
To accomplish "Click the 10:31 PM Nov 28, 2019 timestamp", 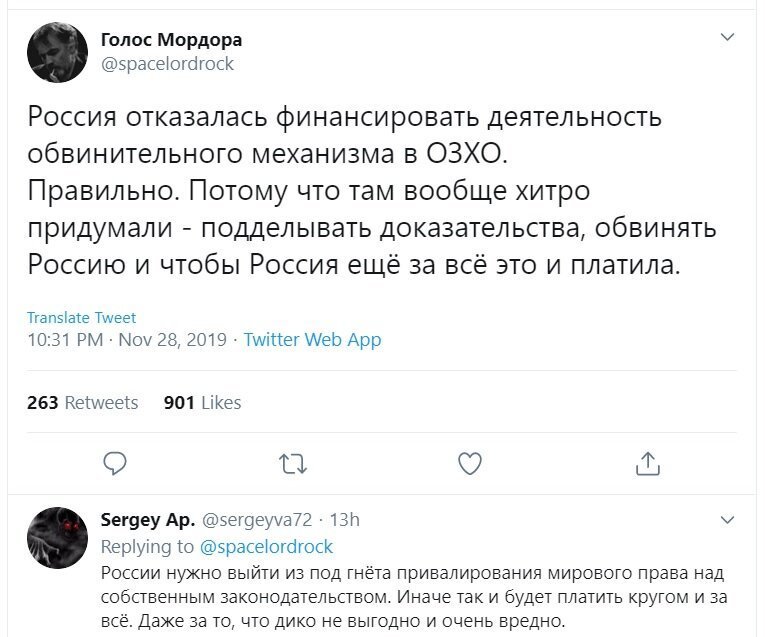I will (x=127, y=339).
